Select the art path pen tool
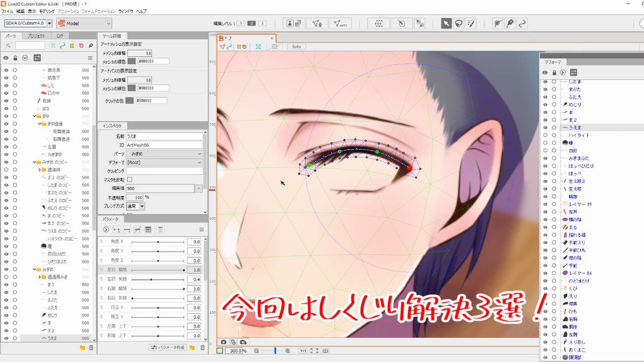The image size is (644, 362). point(510,24)
